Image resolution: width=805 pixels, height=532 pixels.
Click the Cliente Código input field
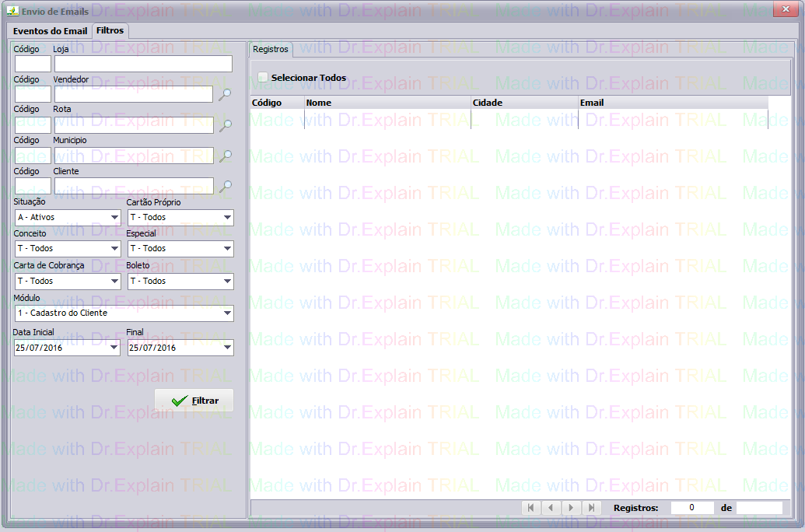pos(33,187)
